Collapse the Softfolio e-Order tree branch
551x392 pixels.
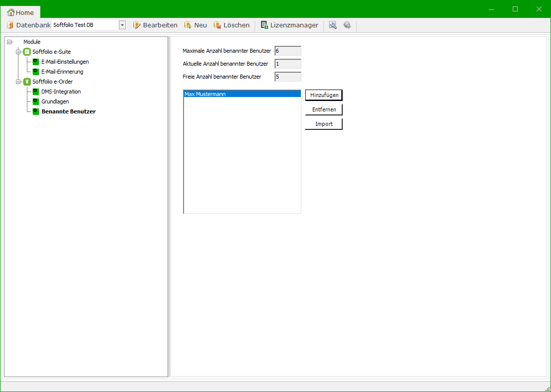tap(18, 82)
